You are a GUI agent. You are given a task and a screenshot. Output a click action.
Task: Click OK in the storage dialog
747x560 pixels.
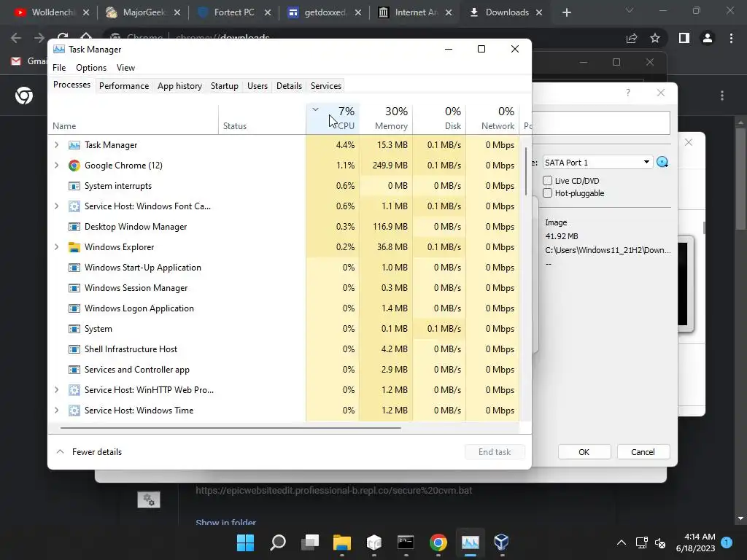[584, 452]
